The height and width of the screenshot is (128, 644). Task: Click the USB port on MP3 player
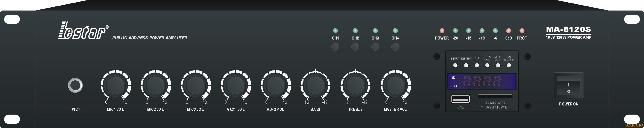460,99
